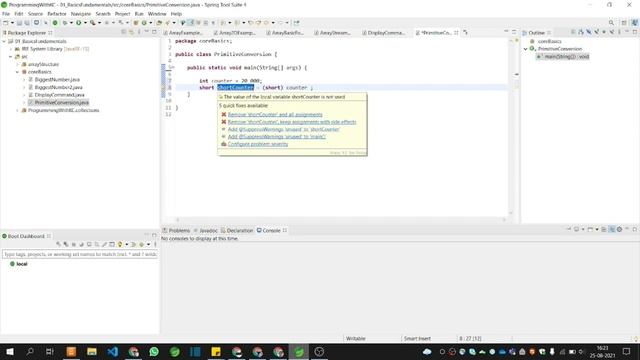The height and width of the screenshot is (360, 640).
Task: Switch to the DisplayComma editor tab
Action: (x=383, y=32)
